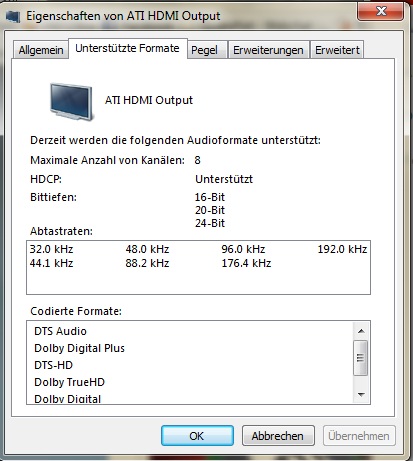Click the Übernehmen button
This screenshot has height=461, width=413.
[359, 436]
